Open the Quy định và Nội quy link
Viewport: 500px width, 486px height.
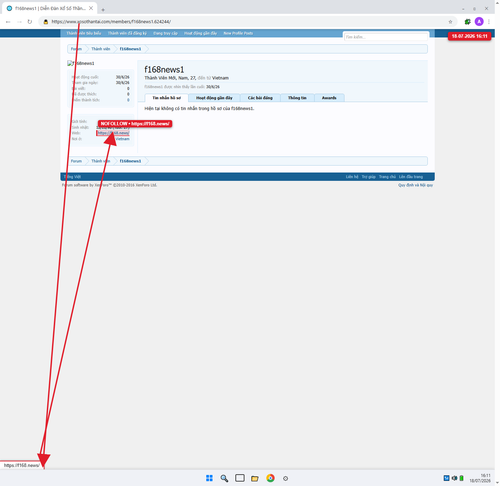tap(415, 185)
